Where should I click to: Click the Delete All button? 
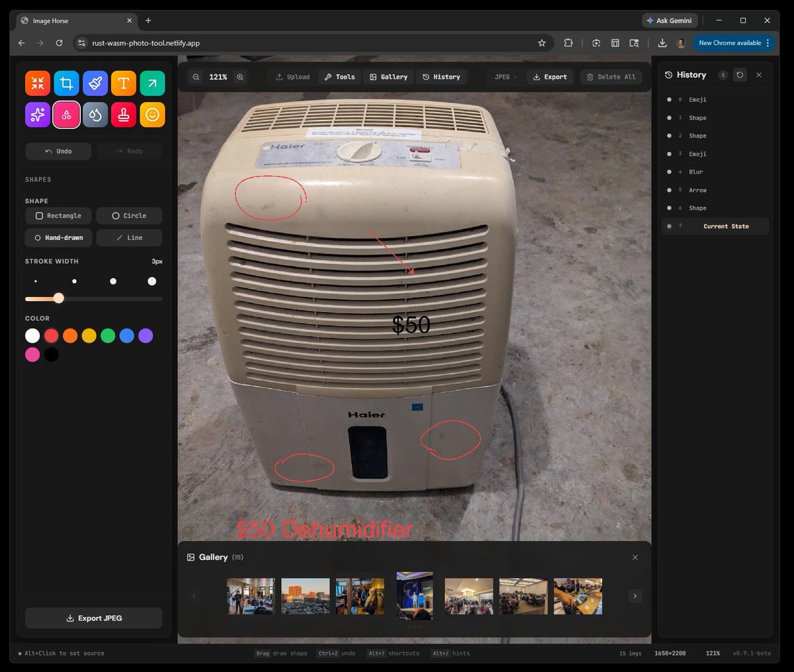[x=611, y=77]
